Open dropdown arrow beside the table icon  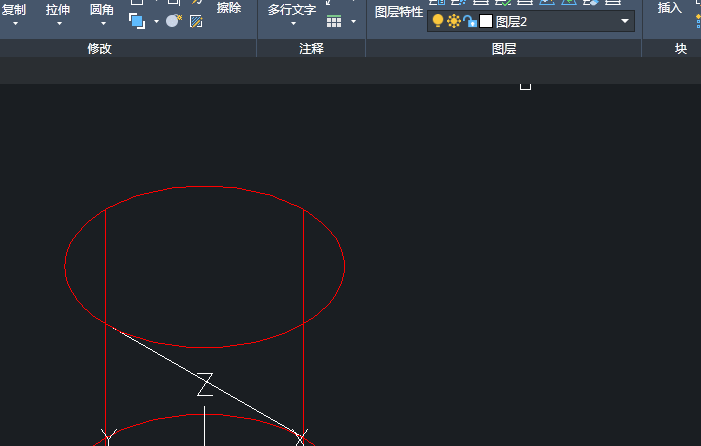(x=353, y=21)
